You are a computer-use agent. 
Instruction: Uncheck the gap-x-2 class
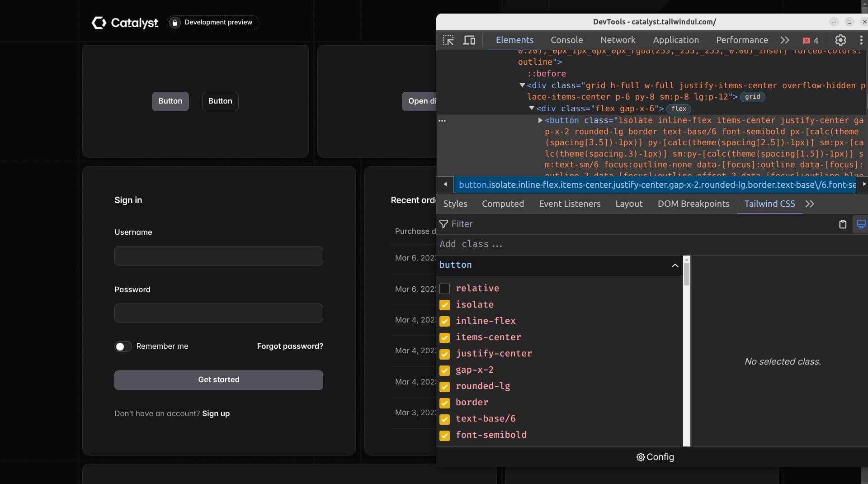444,370
